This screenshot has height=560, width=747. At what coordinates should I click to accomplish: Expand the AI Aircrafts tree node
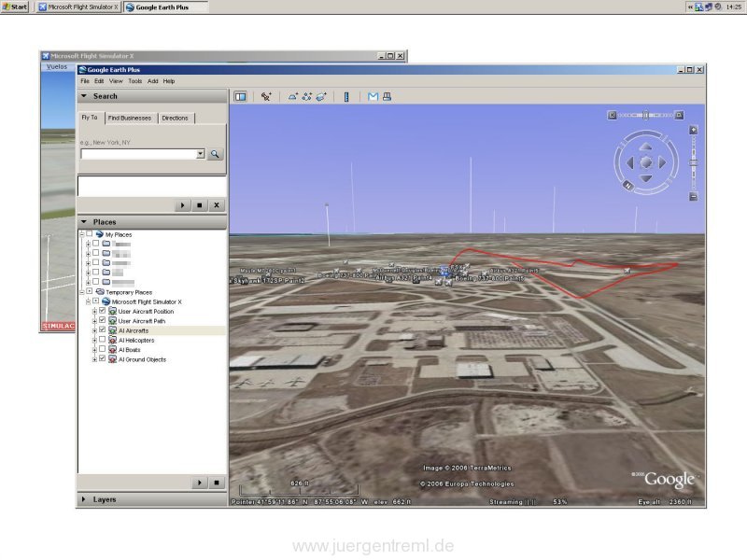[x=94, y=330]
